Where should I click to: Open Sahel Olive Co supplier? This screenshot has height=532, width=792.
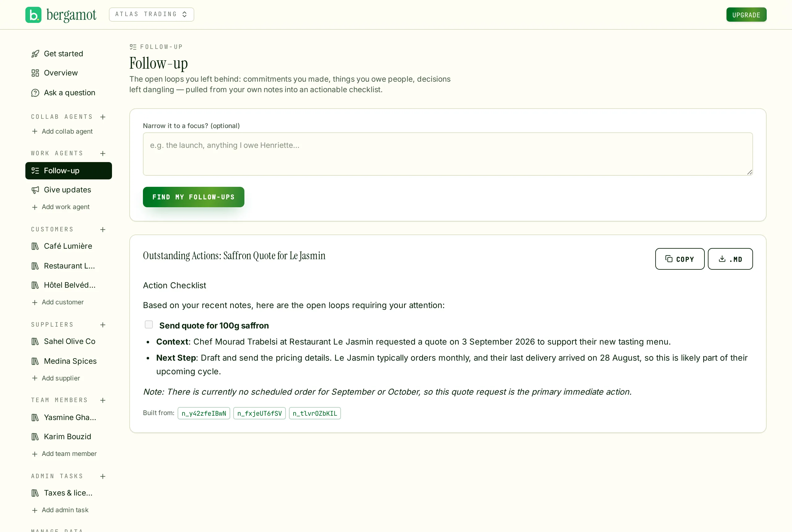pyautogui.click(x=69, y=341)
